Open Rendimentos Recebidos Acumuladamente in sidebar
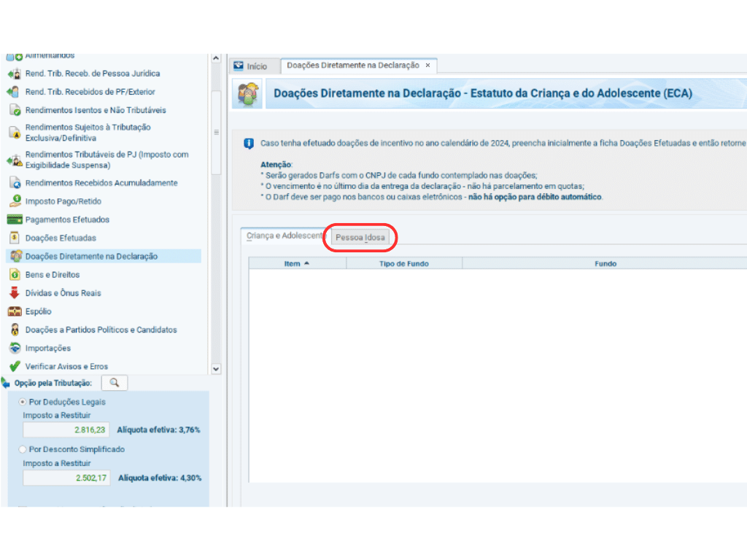The image size is (747, 560). tap(101, 183)
